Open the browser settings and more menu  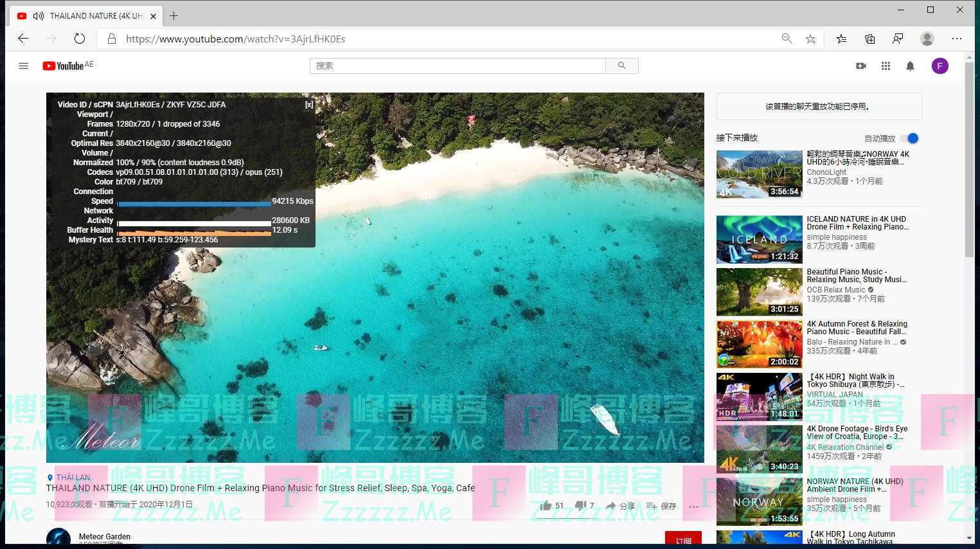pos(956,39)
